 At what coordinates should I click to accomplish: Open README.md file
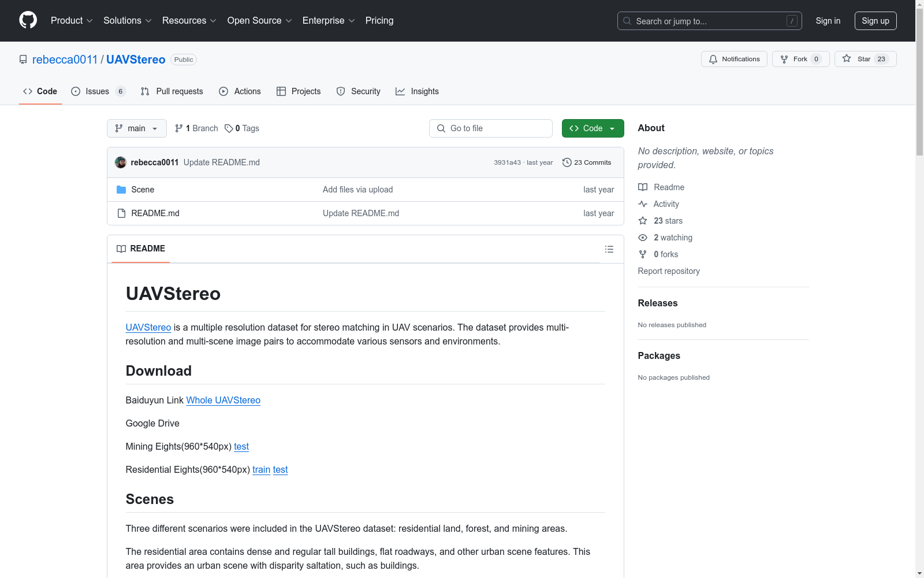[x=155, y=213]
